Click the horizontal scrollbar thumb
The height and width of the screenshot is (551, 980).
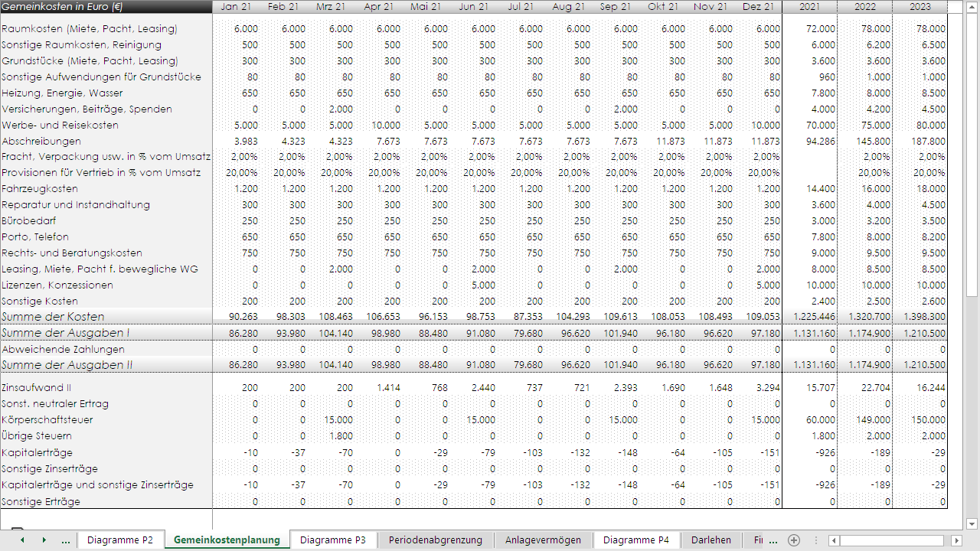coord(890,540)
